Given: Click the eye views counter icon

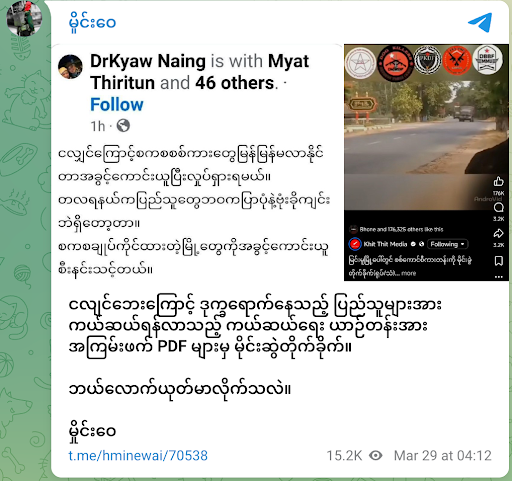Looking at the screenshot, I should [376, 455].
